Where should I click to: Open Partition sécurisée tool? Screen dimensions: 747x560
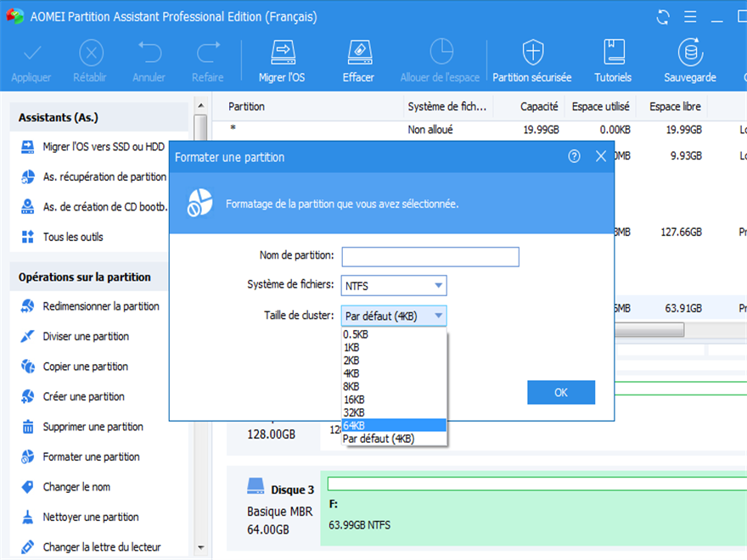pyautogui.click(x=532, y=62)
